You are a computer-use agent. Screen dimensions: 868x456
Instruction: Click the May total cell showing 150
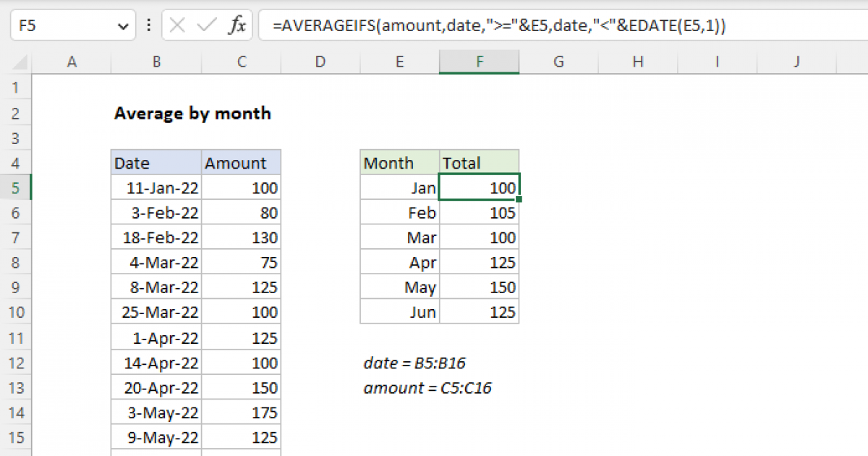479,287
